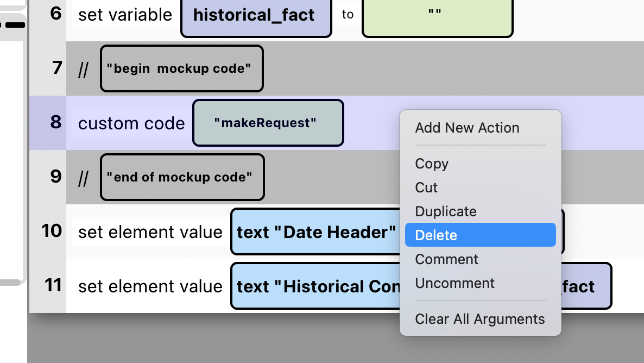Click "set element value" on line 10
The height and width of the screenshot is (363, 644).
150,232
